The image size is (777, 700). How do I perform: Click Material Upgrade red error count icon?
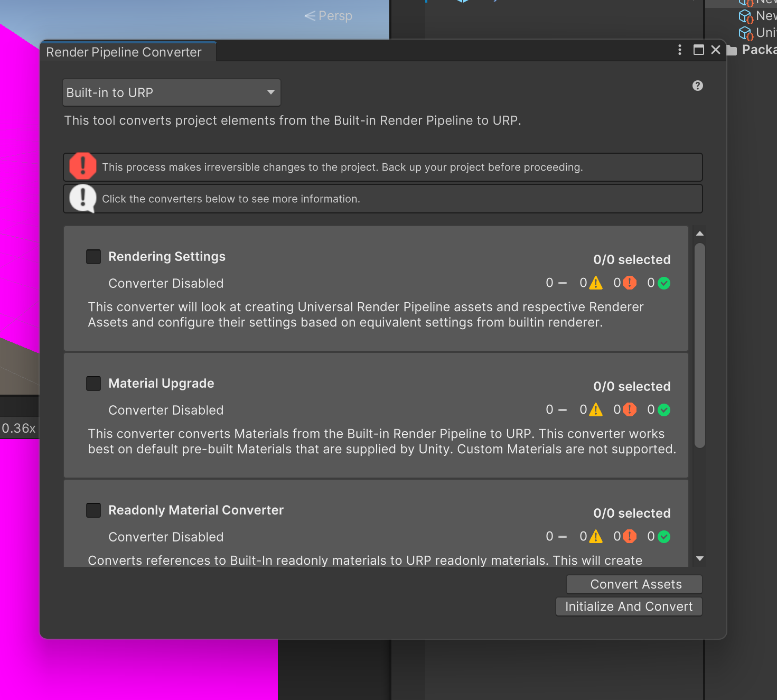pos(630,410)
